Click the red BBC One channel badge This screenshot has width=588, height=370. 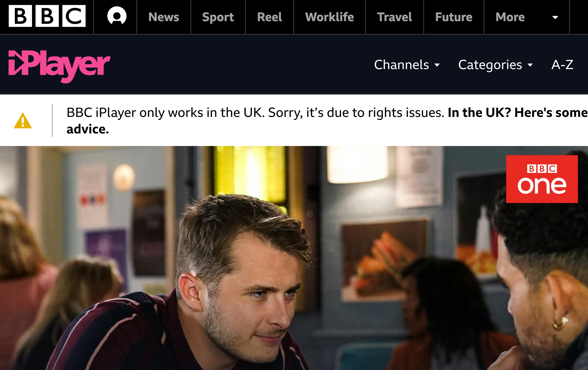(542, 179)
